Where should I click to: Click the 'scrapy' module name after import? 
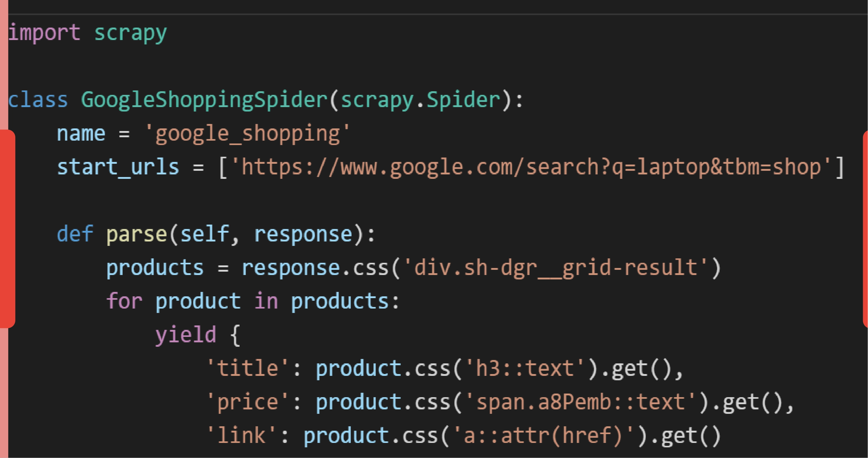coord(130,34)
